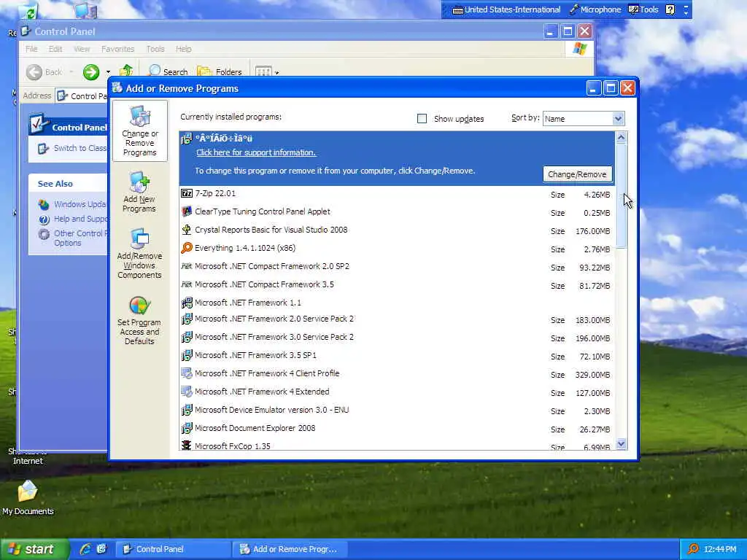Click Microphone in the language bar
This screenshot has height=560, width=747.
click(x=595, y=9)
